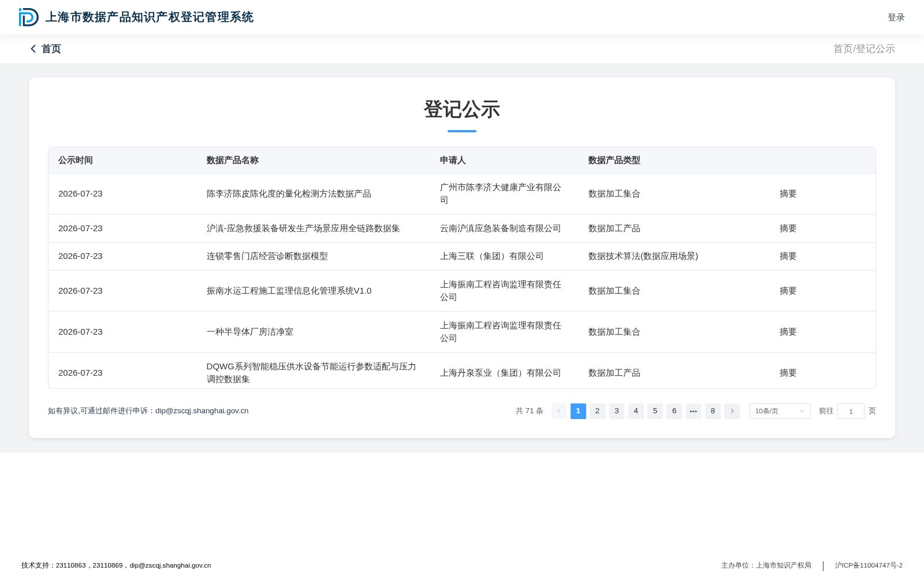Click the 登记公示 page title
This screenshot has height=578, width=924.
pos(462,109)
